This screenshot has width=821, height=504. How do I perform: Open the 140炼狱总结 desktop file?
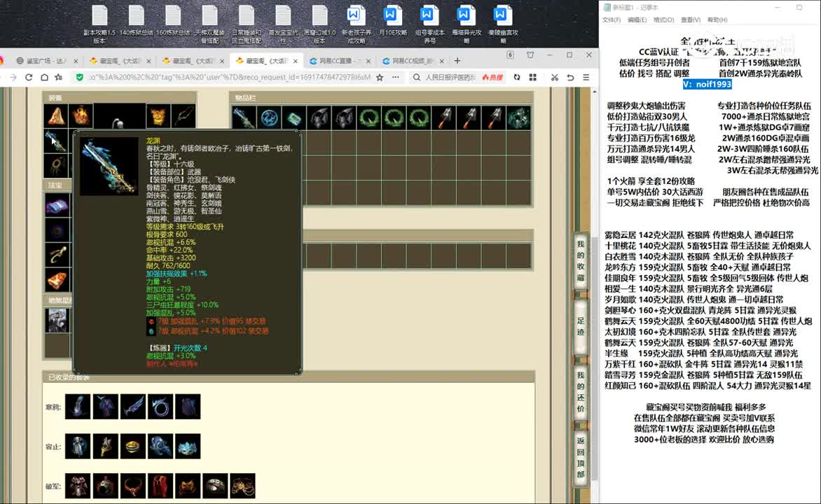click(x=136, y=20)
